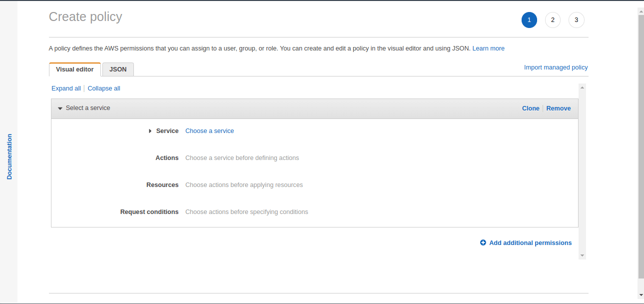Click 'Choose actions before specifying conditions' text
The image size is (644, 304).
pyautogui.click(x=247, y=212)
